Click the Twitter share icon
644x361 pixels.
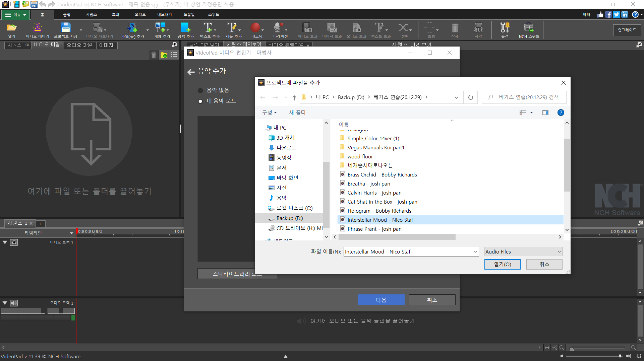[617, 14]
